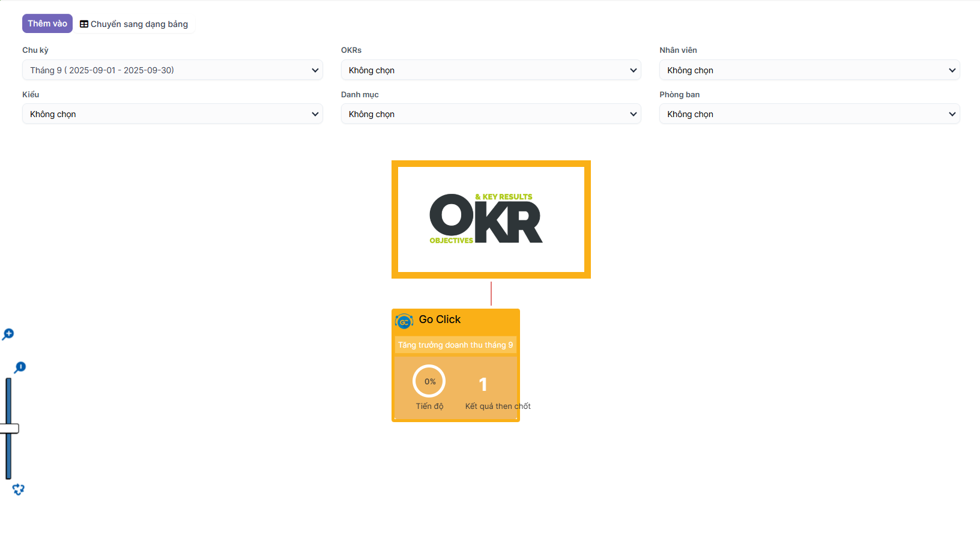
Task: Select the OKR logo root node
Action: pyautogui.click(x=491, y=219)
